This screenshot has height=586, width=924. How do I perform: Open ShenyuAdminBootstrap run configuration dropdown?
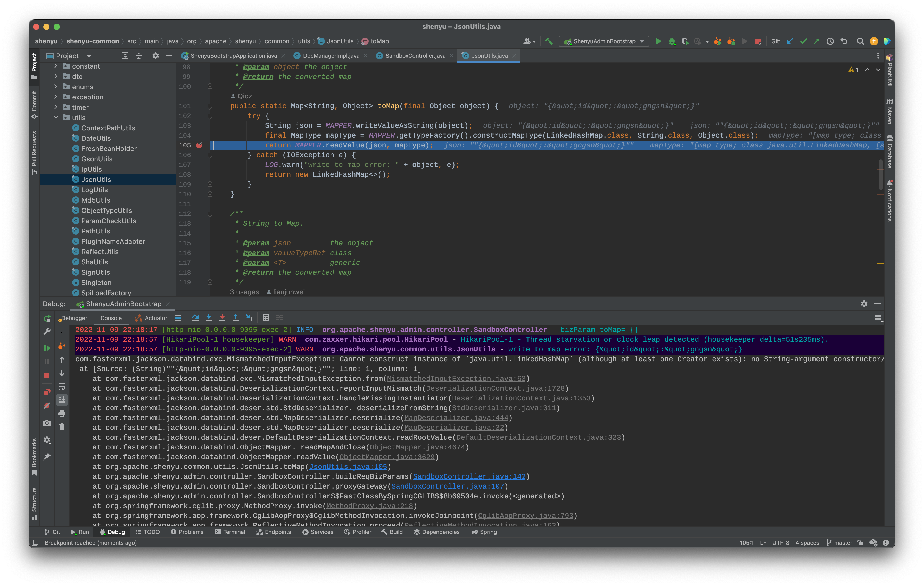(x=604, y=41)
